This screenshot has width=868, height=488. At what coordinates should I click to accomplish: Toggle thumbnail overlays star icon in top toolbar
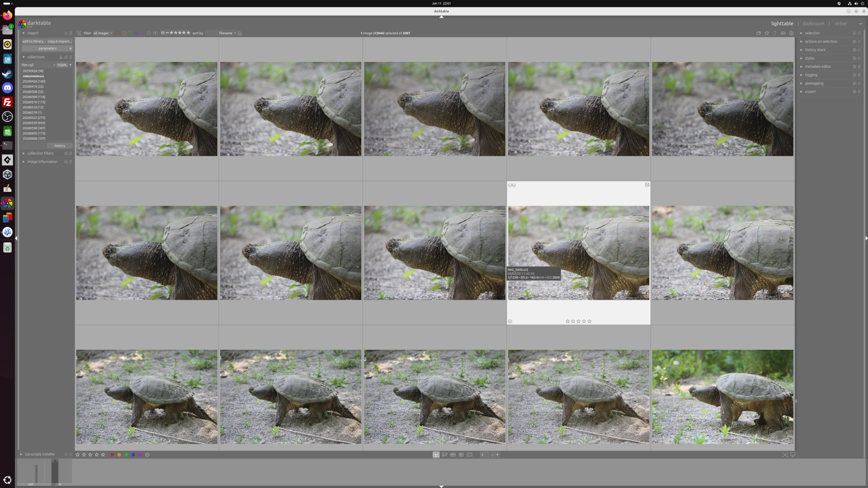click(767, 33)
